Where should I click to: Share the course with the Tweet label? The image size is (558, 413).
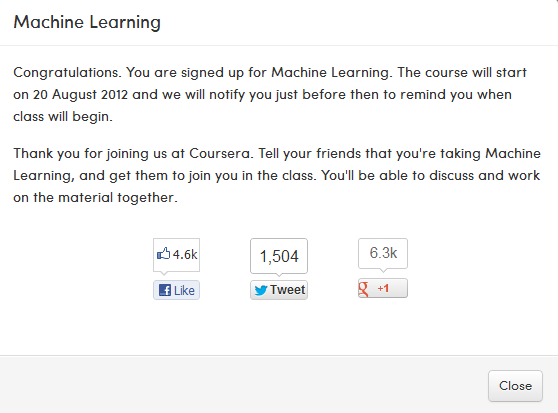click(x=288, y=290)
